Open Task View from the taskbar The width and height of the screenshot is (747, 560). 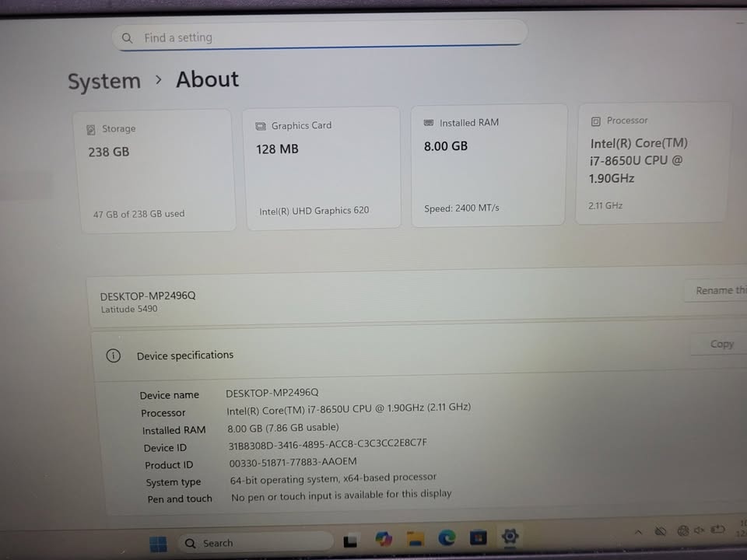click(x=351, y=540)
